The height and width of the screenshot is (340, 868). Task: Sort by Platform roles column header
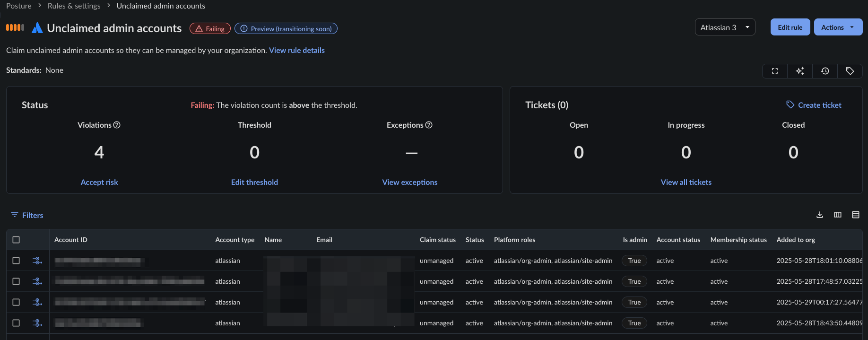point(515,240)
